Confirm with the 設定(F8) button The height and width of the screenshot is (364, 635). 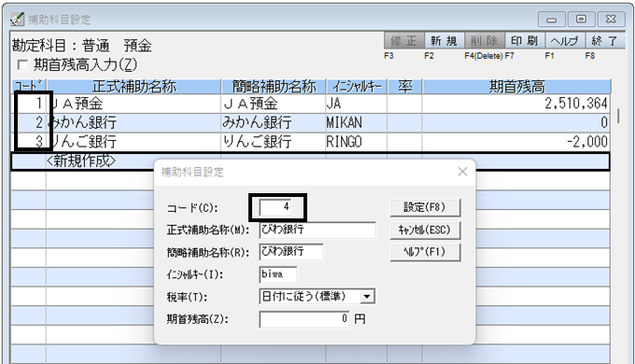point(425,207)
